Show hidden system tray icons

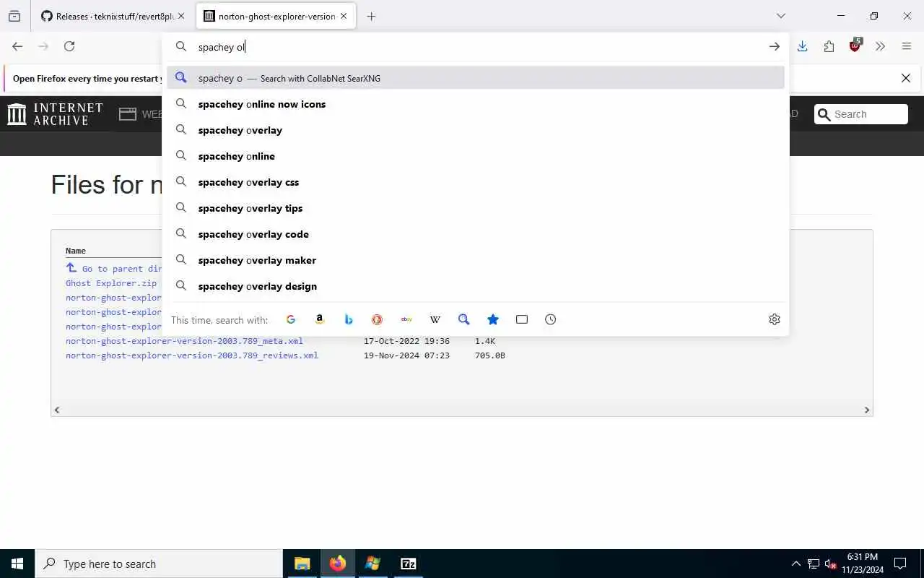(x=796, y=564)
